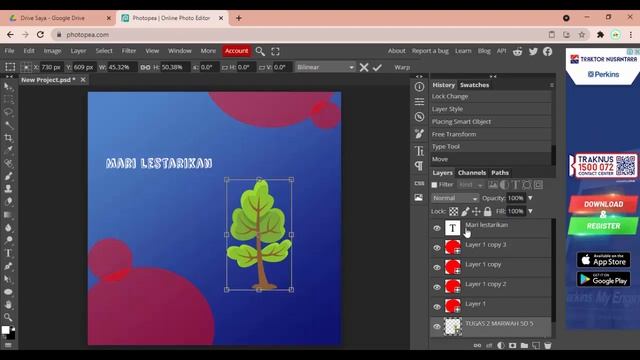Image resolution: width=640 pixels, height=360 pixels.
Task: Create new folder in Layers panel
Action: 524,345
